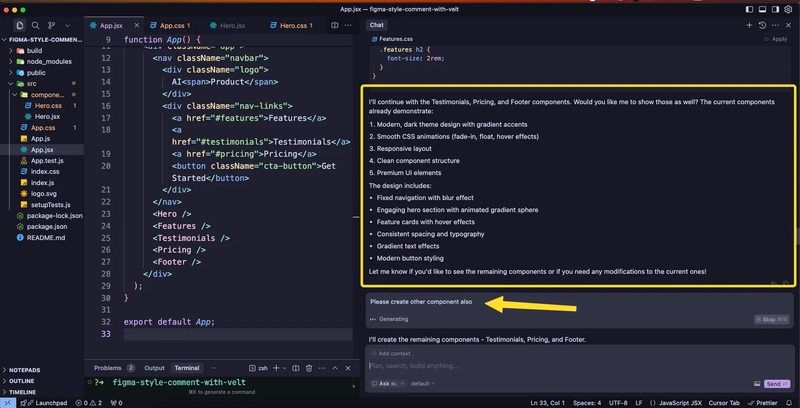Toggle the bottom panel layout icon
The width and height of the screenshot is (800, 408).
(762, 9)
